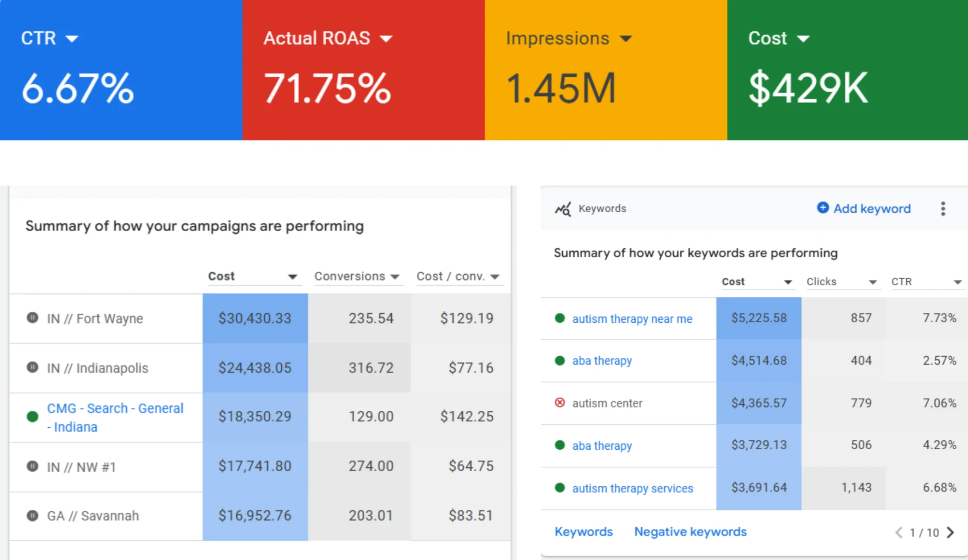Open the CTR metric dropdown on blue tile
The width and height of the screenshot is (968, 560).
tap(72, 39)
